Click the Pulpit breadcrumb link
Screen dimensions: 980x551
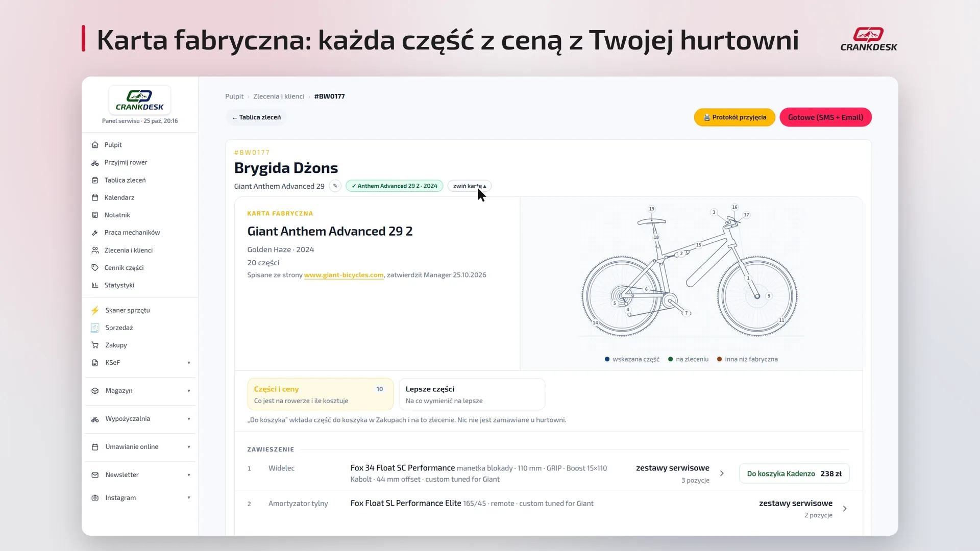tap(234, 96)
